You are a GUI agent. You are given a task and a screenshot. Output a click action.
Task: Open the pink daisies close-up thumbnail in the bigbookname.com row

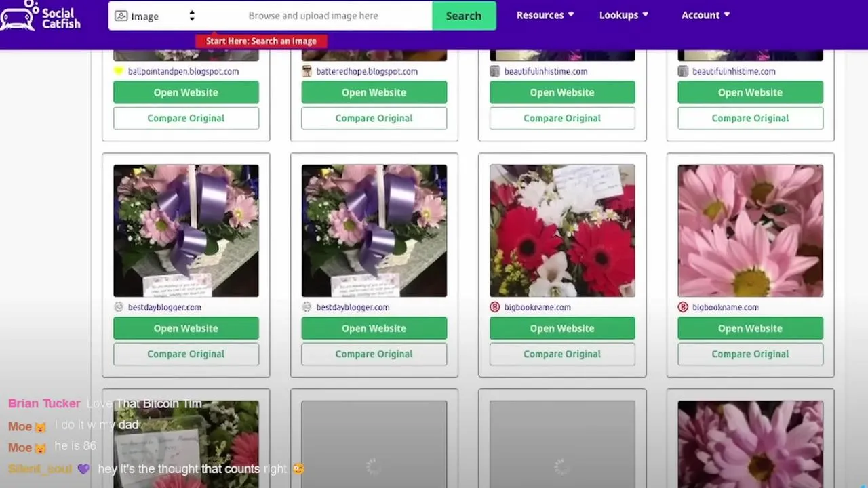750,230
